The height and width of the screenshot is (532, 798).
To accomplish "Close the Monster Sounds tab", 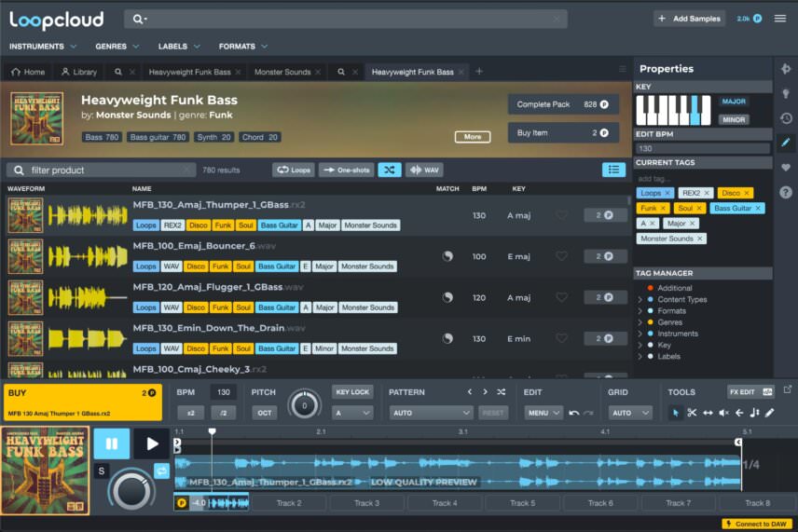I will tap(318, 73).
